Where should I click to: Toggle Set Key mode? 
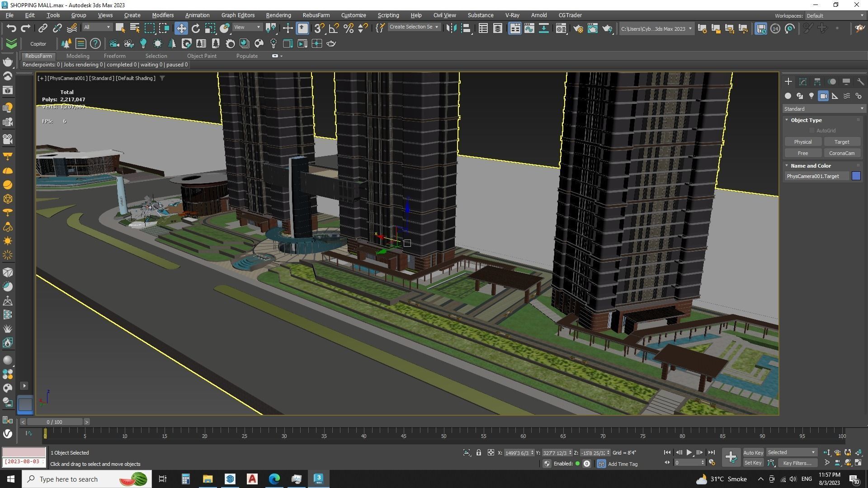[753, 463]
